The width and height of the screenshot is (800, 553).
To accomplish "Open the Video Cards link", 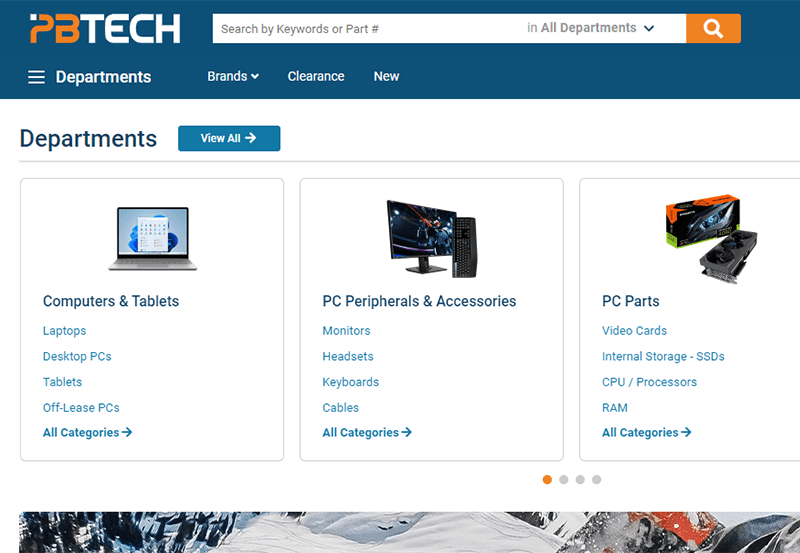I will click(x=634, y=331).
